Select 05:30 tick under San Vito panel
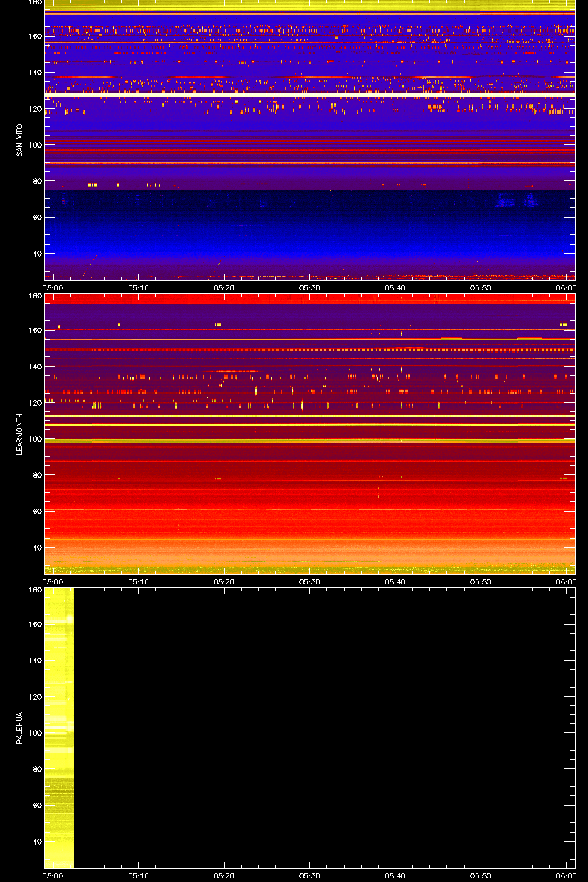The height and width of the screenshot is (882, 588). tap(309, 287)
